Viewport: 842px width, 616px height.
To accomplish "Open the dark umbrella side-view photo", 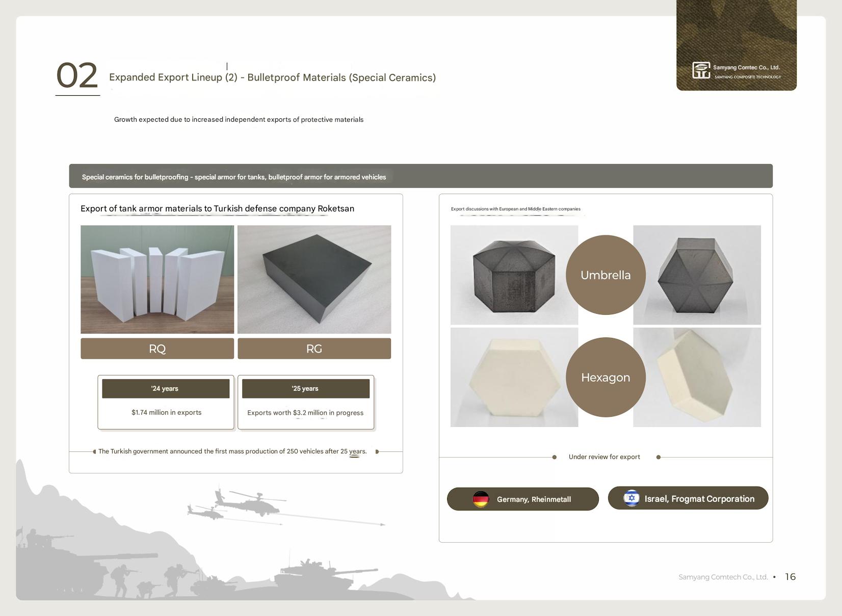I will point(514,275).
